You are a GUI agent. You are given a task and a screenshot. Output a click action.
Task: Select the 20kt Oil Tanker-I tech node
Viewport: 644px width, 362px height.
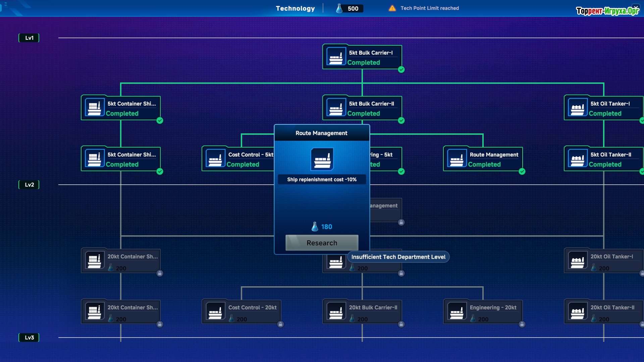[x=604, y=261]
